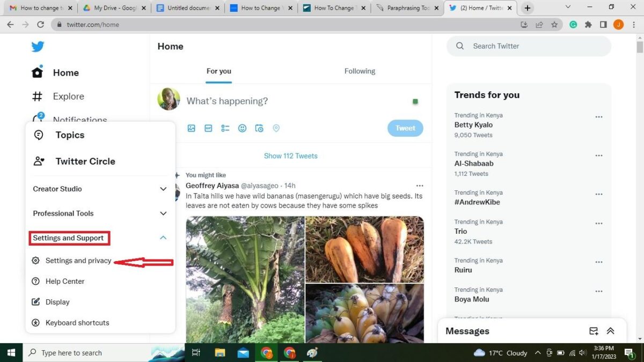Switch to the Following tab
The height and width of the screenshot is (362, 644).
pos(360,71)
